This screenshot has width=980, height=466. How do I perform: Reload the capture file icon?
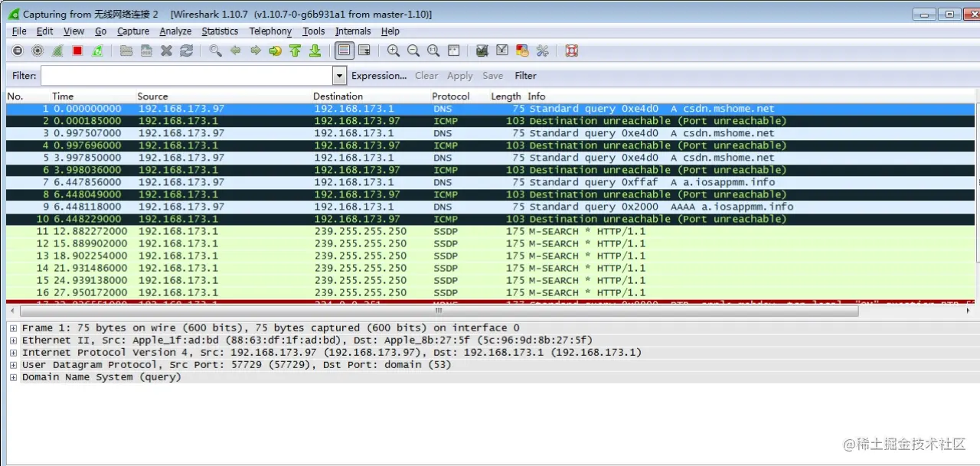pos(186,51)
